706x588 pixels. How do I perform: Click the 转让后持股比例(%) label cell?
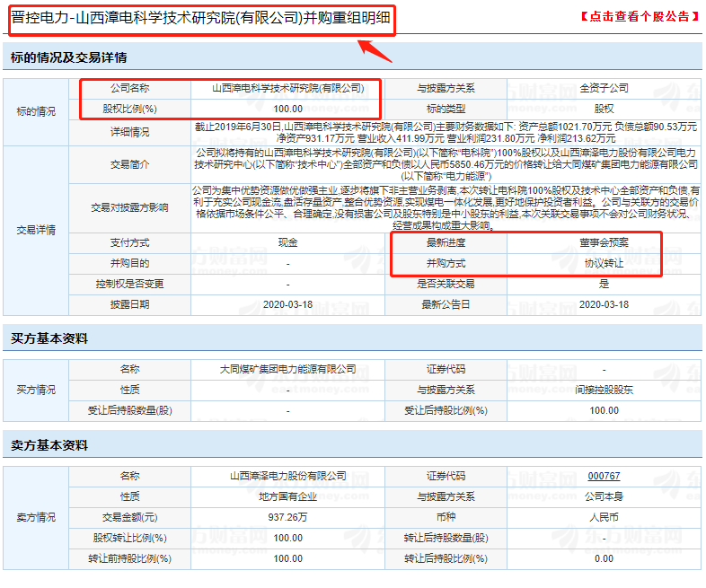click(x=446, y=558)
